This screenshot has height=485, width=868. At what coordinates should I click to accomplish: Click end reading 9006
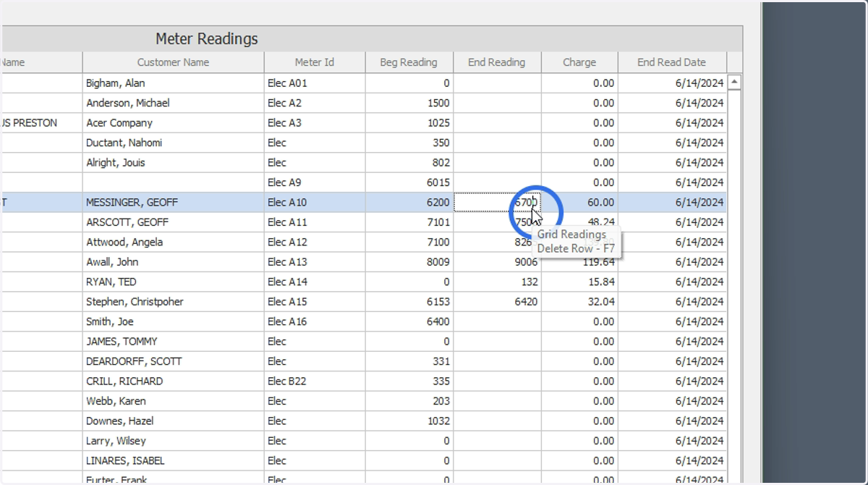(x=526, y=262)
